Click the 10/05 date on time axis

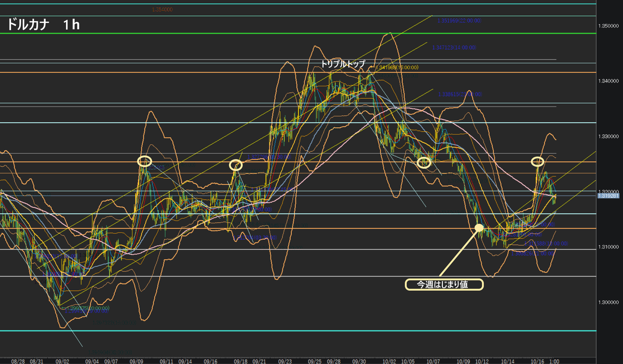[x=408, y=360]
